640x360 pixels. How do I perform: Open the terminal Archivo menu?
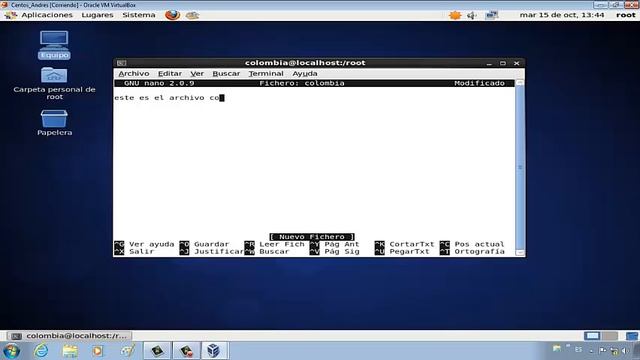[134, 74]
